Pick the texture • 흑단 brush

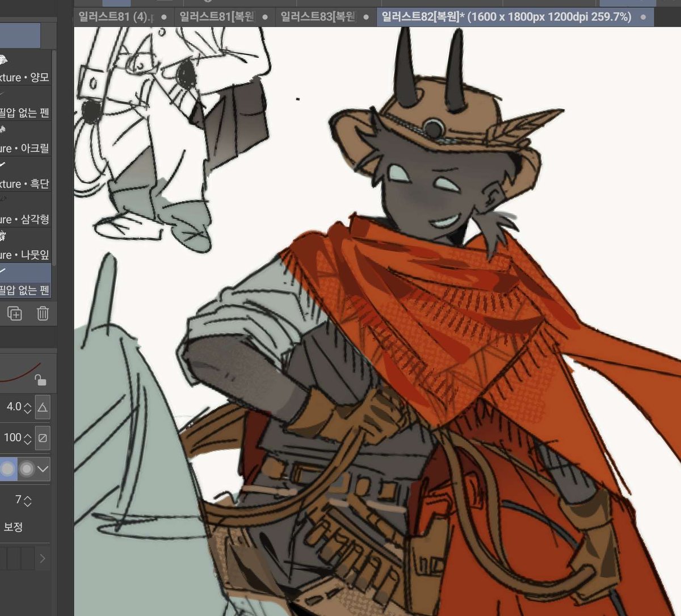tap(26, 175)
